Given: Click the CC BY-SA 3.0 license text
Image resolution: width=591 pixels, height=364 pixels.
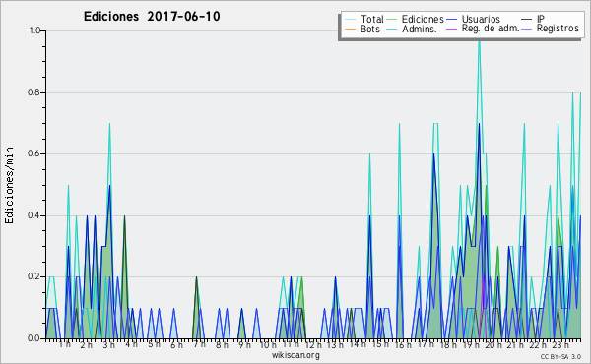Looking at the screenshot, I should click(x=560, y=356).
